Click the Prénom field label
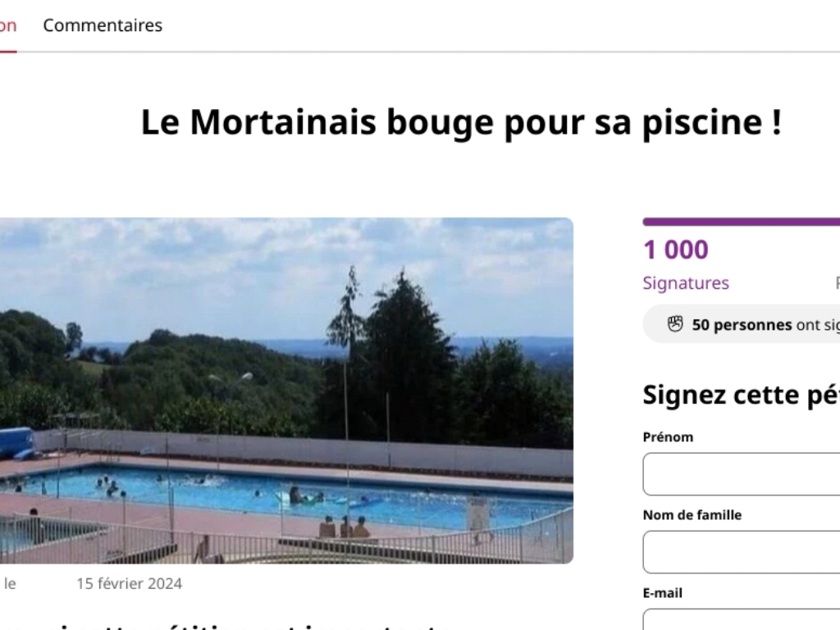This screenshot has height=630, width=840. tap(668, 437)
